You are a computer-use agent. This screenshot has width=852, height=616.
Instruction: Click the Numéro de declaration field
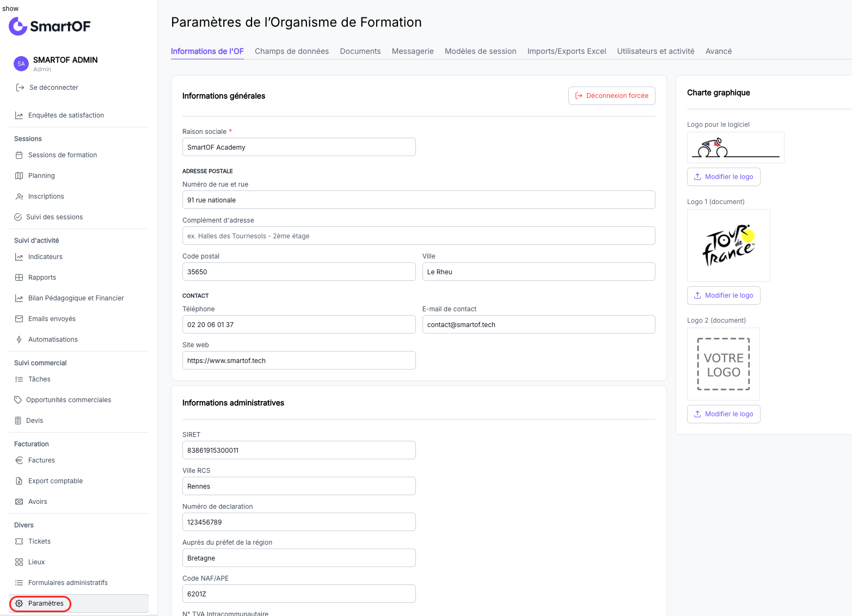(x=299, y=522)
